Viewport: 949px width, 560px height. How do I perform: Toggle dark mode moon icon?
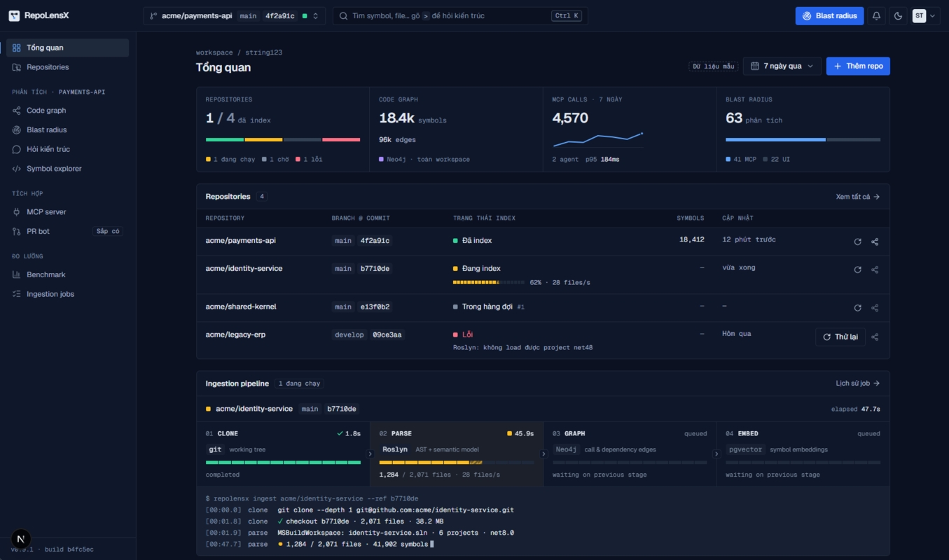(x=899, y=16)
